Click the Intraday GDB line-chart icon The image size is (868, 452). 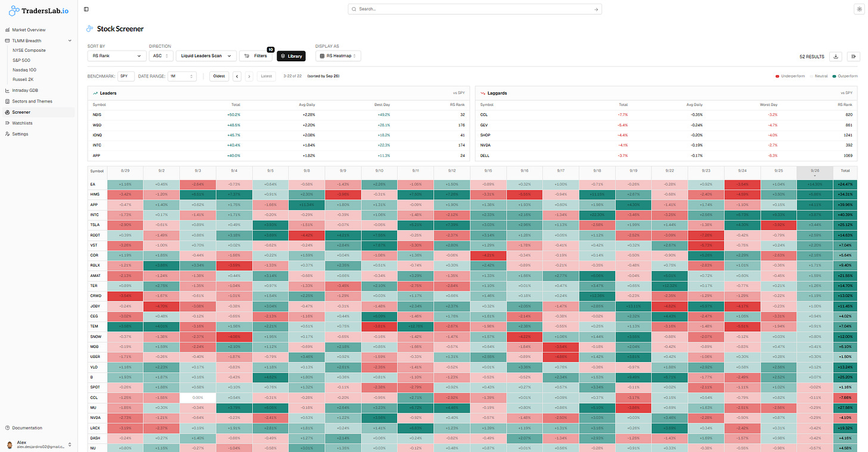(7, 91)
